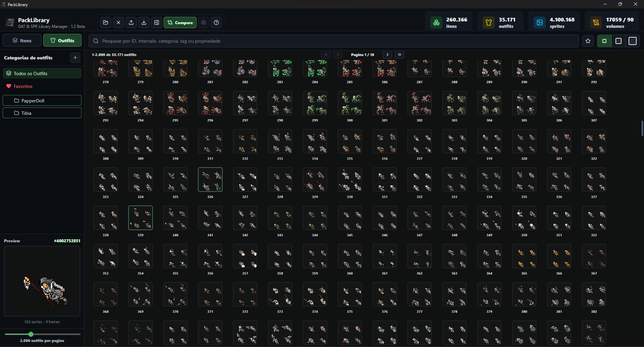Select outfit thumbnail 357

[x=245, y=256]
